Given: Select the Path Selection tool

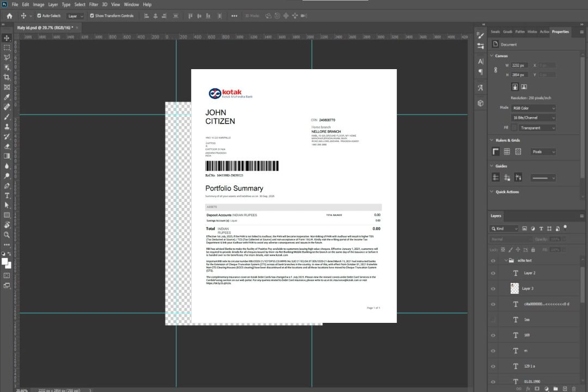Looking at the screenshot, I should [7, 205].
